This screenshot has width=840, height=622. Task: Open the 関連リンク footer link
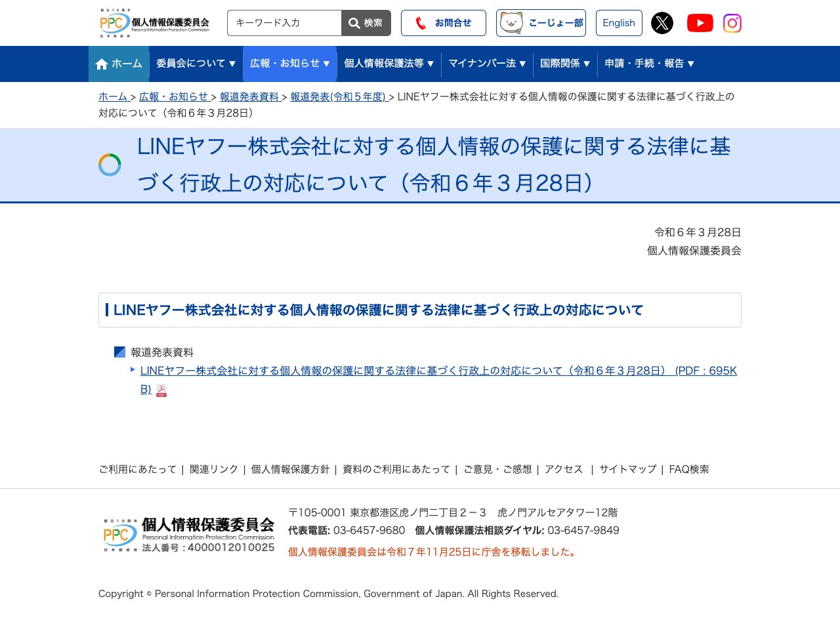(214, 469)
